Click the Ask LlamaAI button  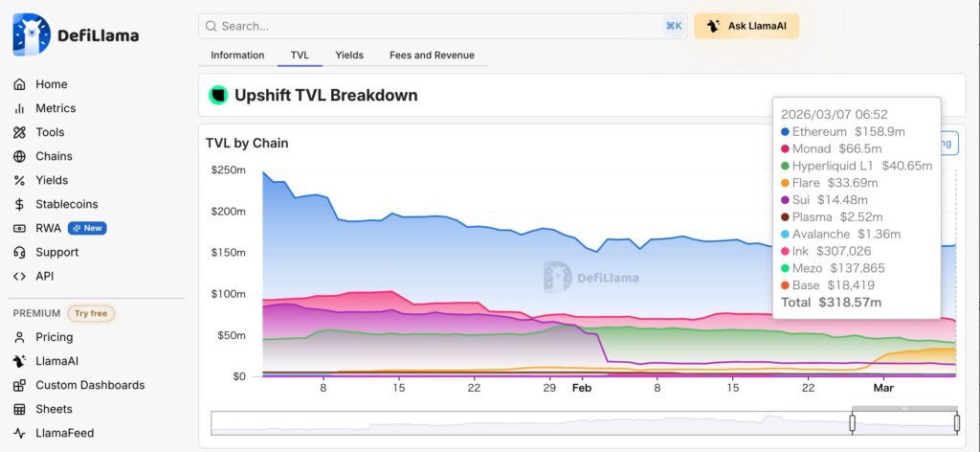(746, 26)
